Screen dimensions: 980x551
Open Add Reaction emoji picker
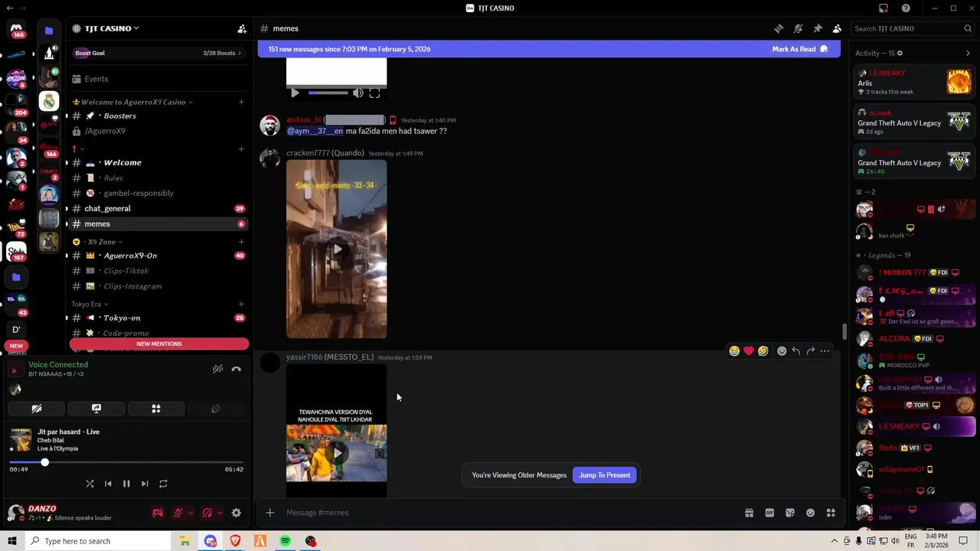click(x=782, y=350)
